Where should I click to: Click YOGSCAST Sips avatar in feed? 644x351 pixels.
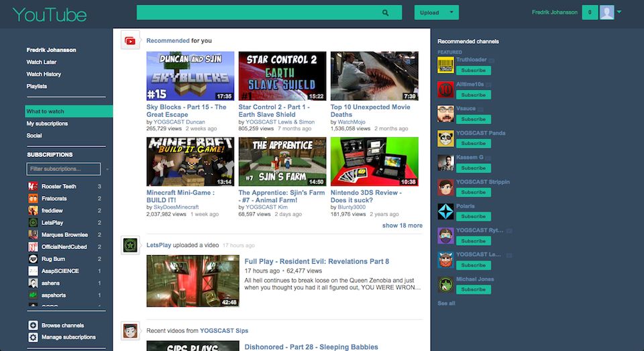pyautogui.click(x=130, y=330)
